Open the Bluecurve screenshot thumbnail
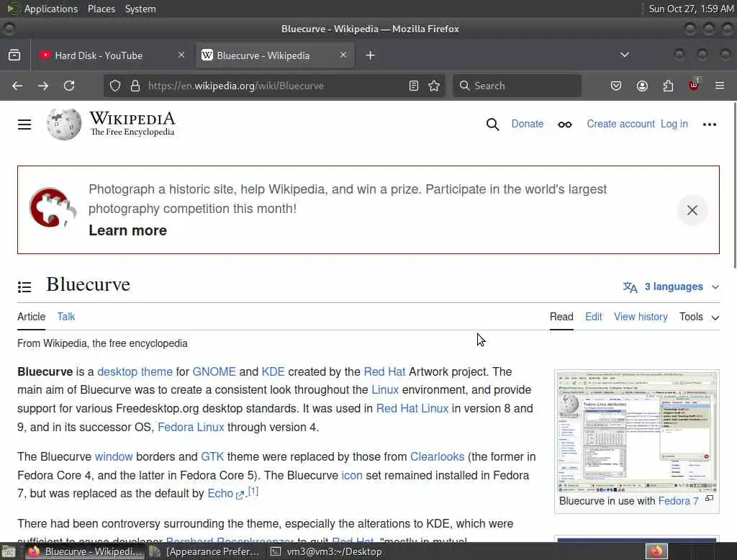Image resolution: width=737 pixels, height=560 pixels. click(637, 431)
